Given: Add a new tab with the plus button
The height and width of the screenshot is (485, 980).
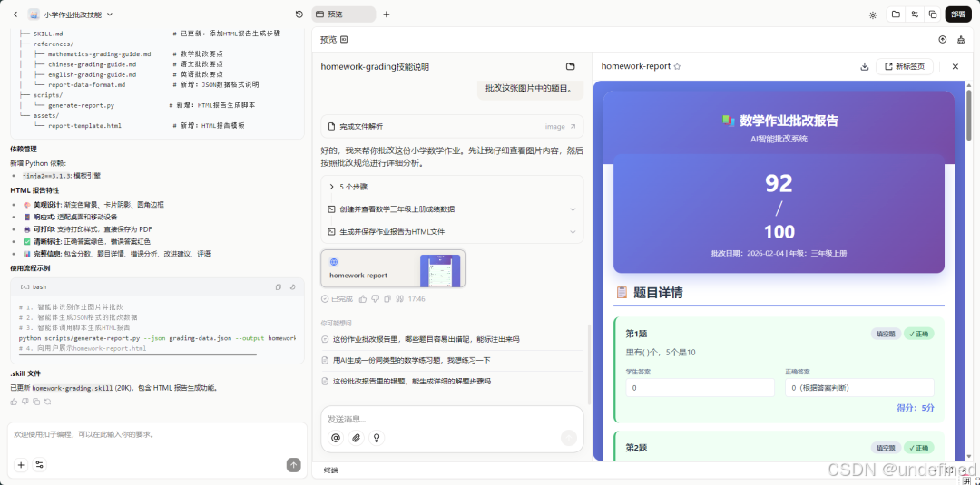Looking at the screenshot, I should pyautogui.click(x=387, y=15).
